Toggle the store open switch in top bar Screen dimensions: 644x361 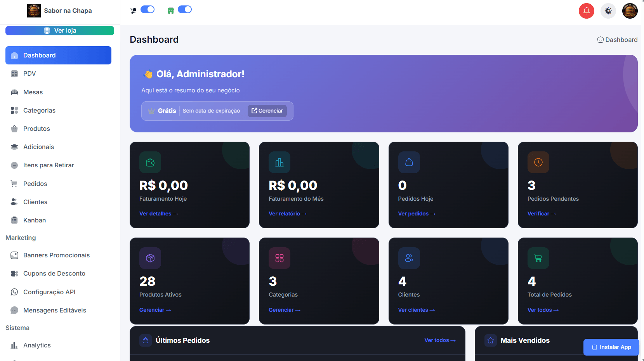tap(185, 9)
